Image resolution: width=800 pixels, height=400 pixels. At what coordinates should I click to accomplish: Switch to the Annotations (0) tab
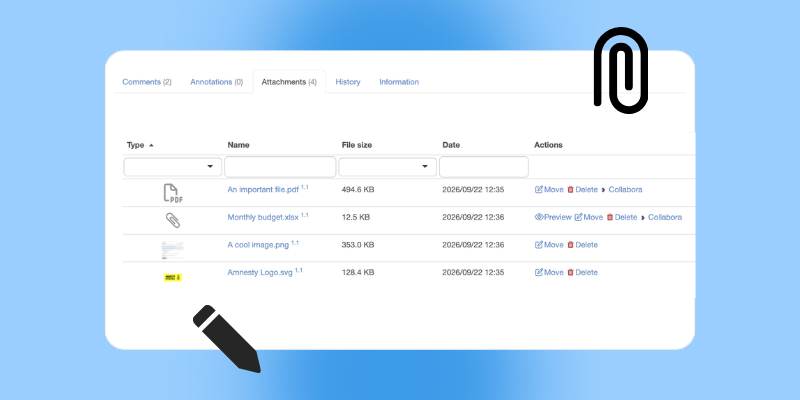click(x=216, y=82)
